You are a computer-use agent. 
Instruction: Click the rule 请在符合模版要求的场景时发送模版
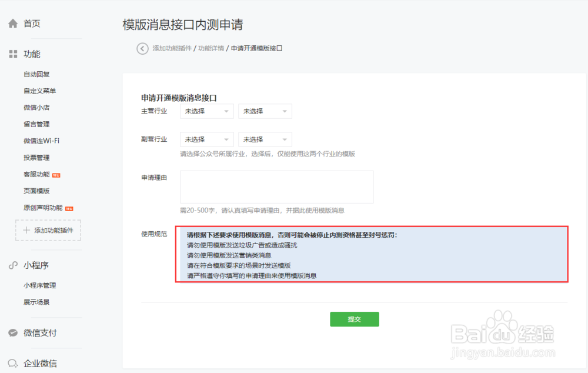pos(239,265)
